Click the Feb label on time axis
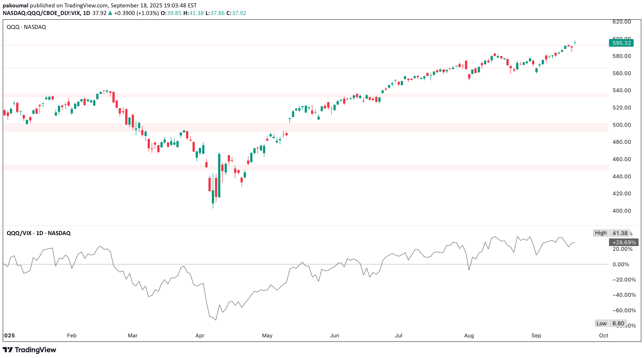Image resolution: width=644 pixels, height=358 pixels. [x=72, y=335]
